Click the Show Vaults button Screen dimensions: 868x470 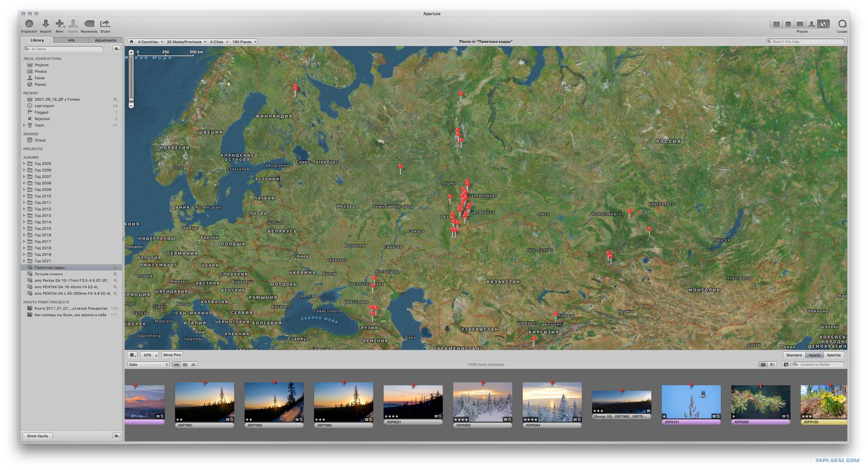(37, 436)
